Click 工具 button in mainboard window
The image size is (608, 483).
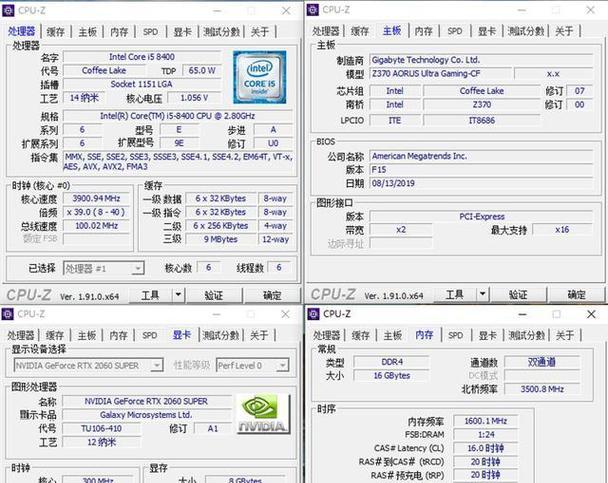(454, 295)
